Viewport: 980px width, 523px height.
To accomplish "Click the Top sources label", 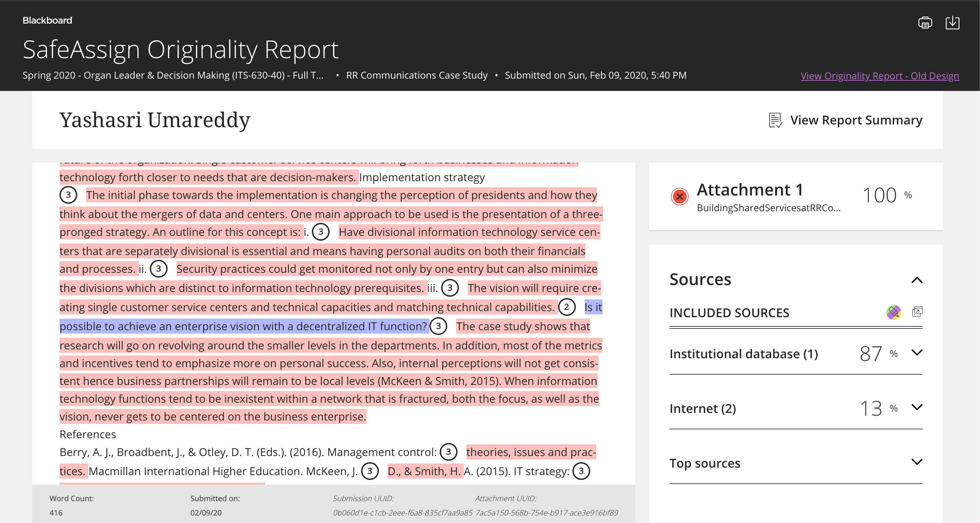I will tap(704, 463).
